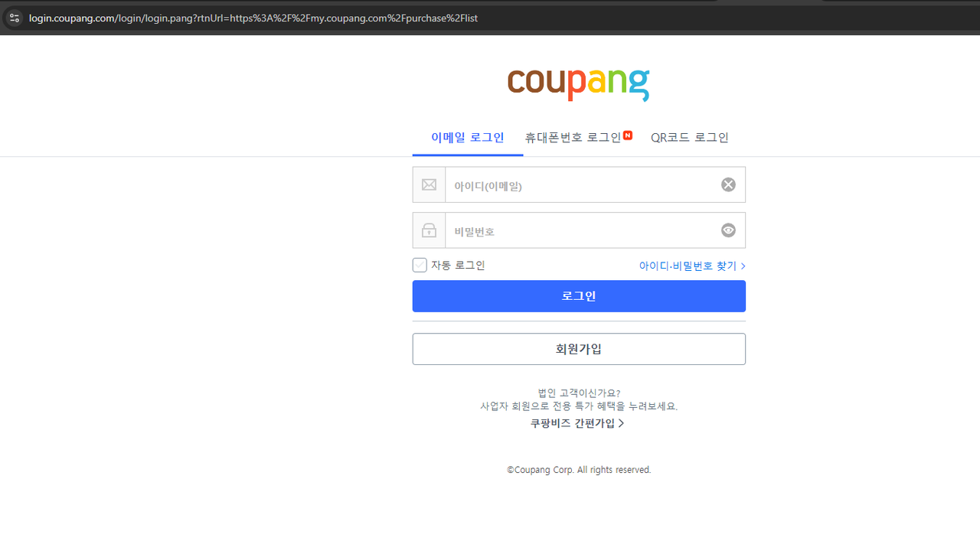Select the browser address bar URL
The height and width of the screenshot is (538, 980).
[253, 18]
